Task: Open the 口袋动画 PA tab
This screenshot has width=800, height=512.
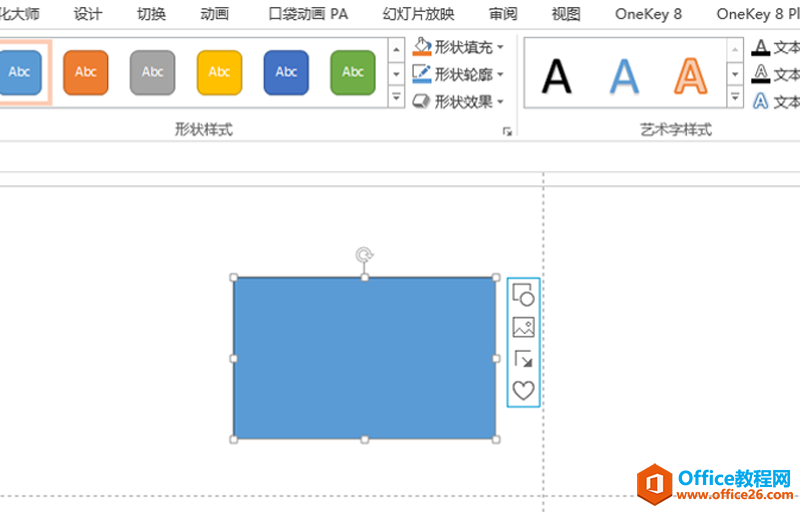Action: tap(308, 14)
